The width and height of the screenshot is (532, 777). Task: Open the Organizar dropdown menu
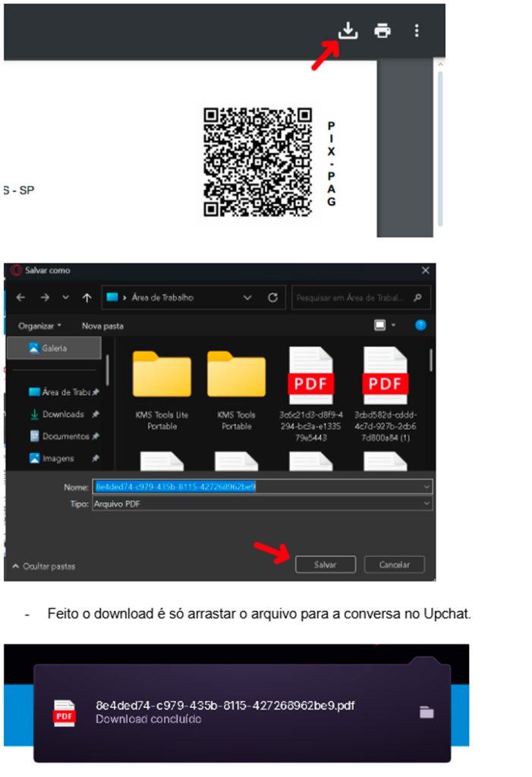41,326
